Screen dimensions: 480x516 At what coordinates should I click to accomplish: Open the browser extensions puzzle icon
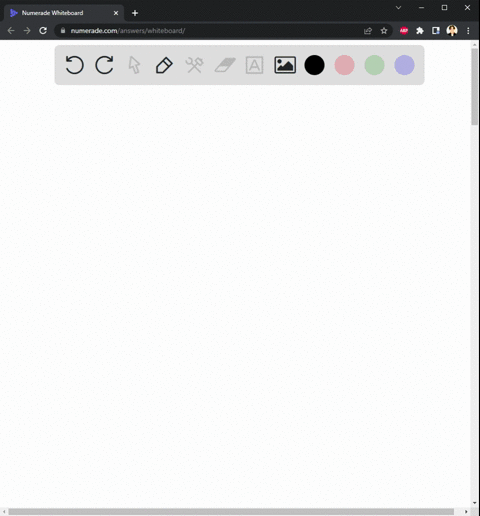click(420, 31)
